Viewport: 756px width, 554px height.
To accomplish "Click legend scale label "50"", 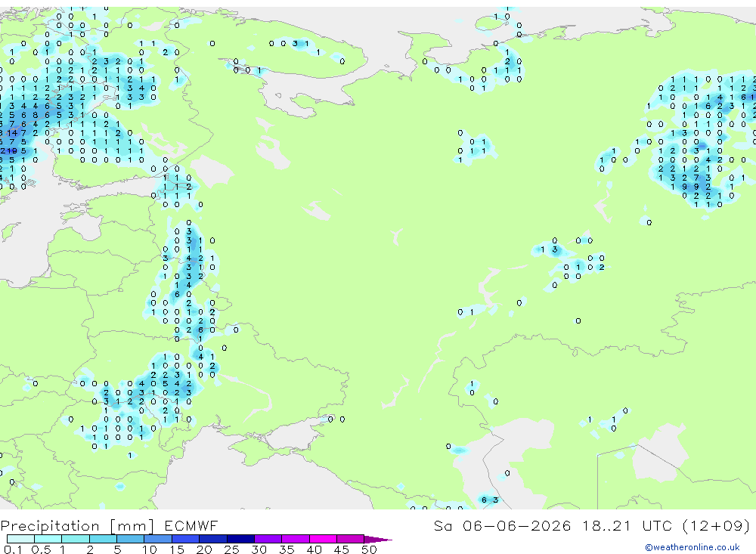I will tap(369, 549).
